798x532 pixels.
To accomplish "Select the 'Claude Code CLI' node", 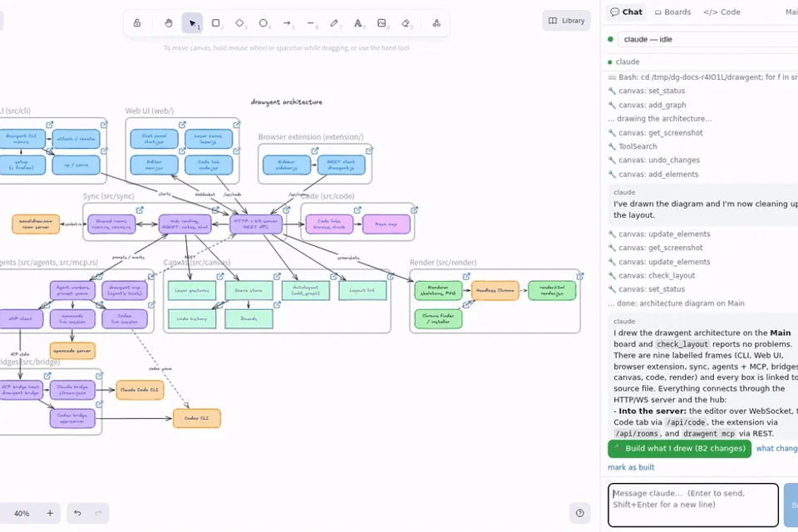I will tap(140, 390).
